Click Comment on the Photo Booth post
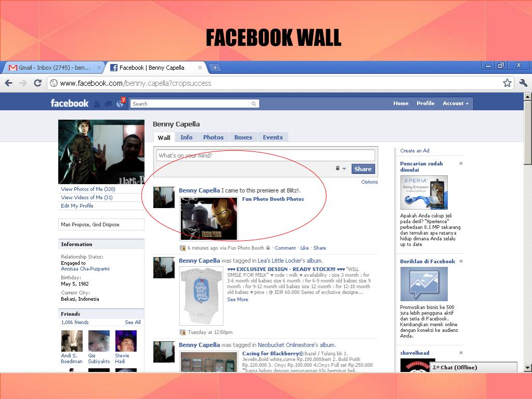 point(285,248)
